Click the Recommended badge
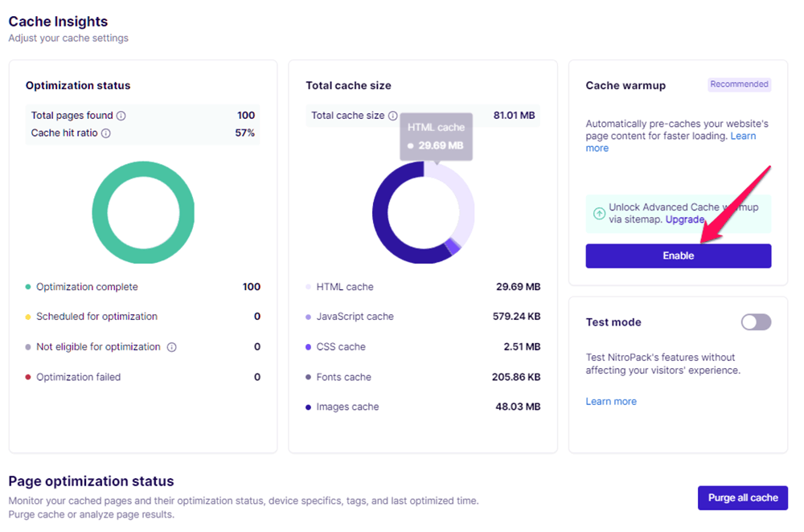This screenshot has height=532, width=804. click(x=739, y=84)
